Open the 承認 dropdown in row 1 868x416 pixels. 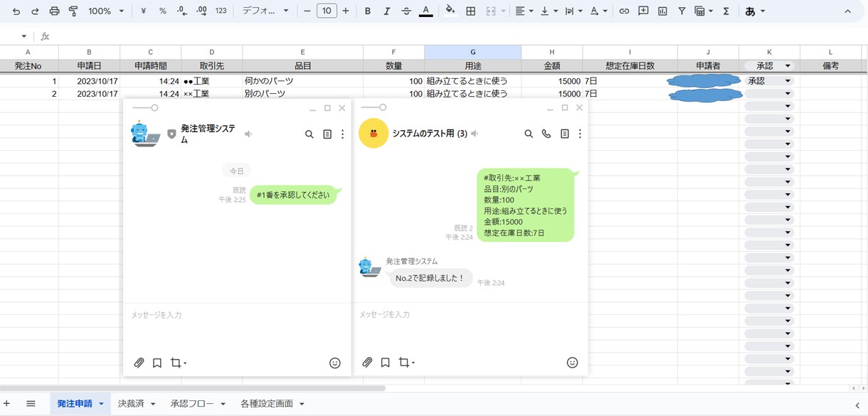click(x=788, y=81)
